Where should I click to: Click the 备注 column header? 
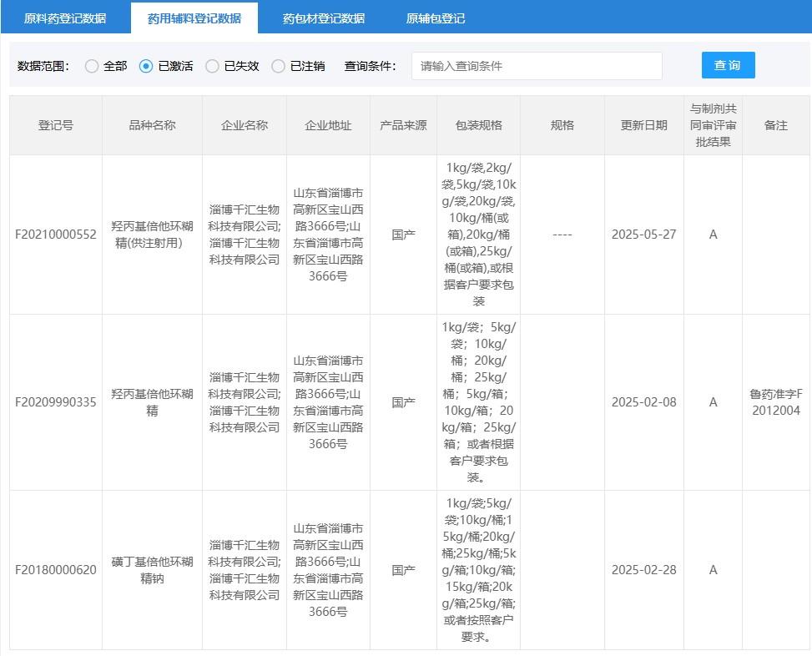[x=776, y=125]
